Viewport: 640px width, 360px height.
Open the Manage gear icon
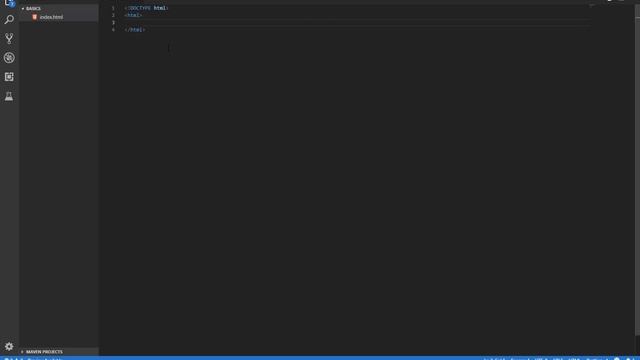pyautogui.click(x=9, y=346)
